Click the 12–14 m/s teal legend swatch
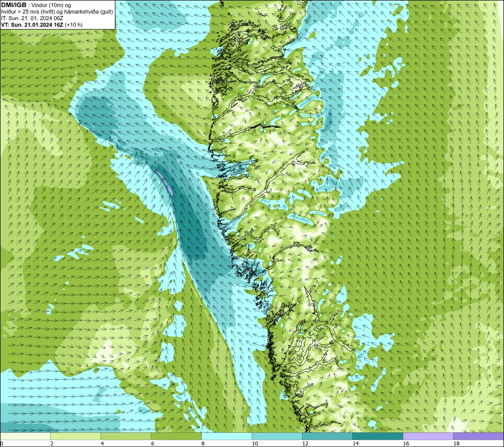 (x=327, y=436)
